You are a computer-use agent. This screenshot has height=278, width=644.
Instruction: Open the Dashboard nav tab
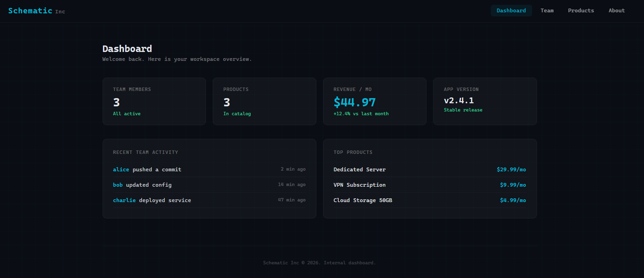(511, 11)
